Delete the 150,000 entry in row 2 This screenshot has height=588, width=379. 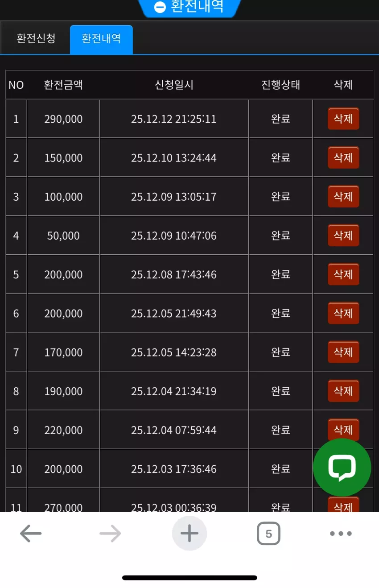tap(343, 157)
